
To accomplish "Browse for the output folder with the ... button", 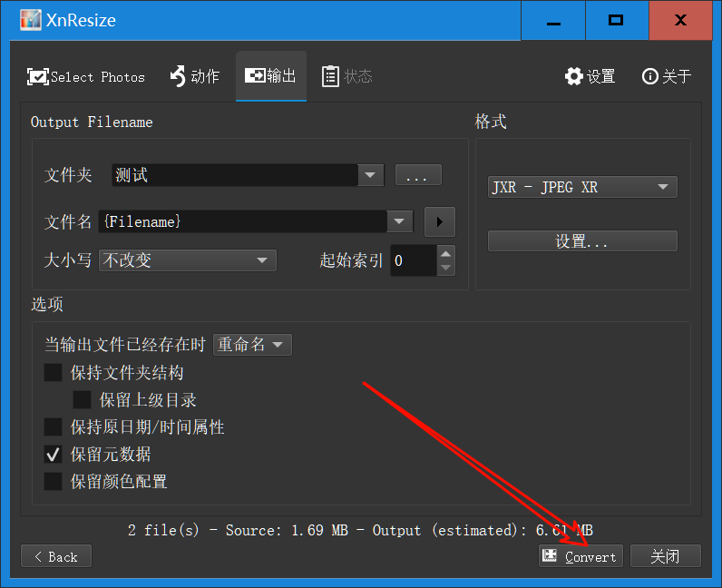I will 418,175.
